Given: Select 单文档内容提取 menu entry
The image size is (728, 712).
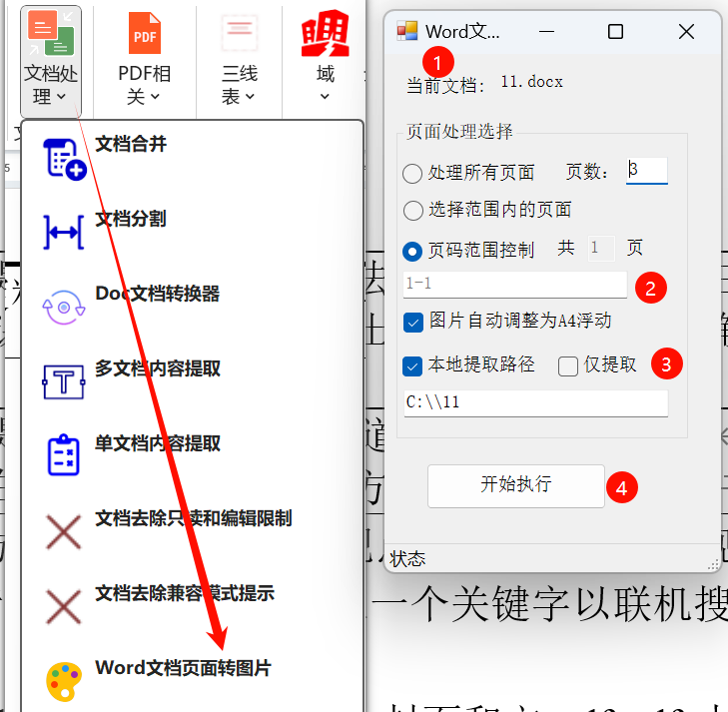Looking at the screenshot, I should point(158,443).
